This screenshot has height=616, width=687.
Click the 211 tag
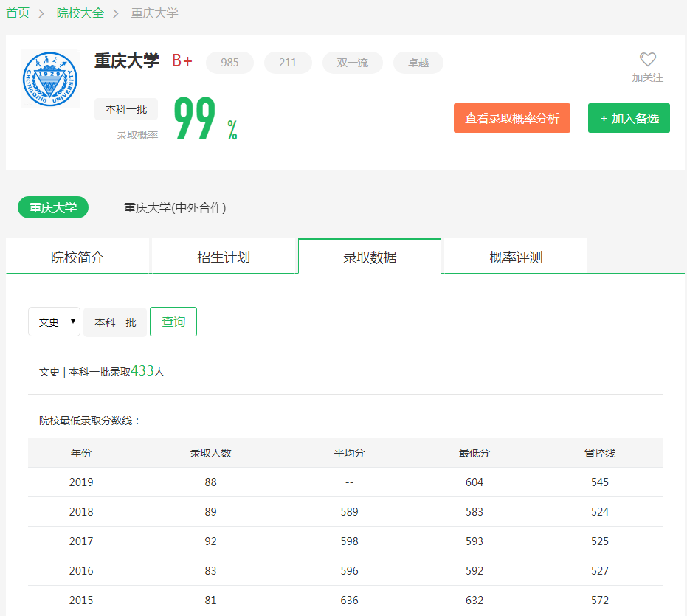[x=288, y=63]
